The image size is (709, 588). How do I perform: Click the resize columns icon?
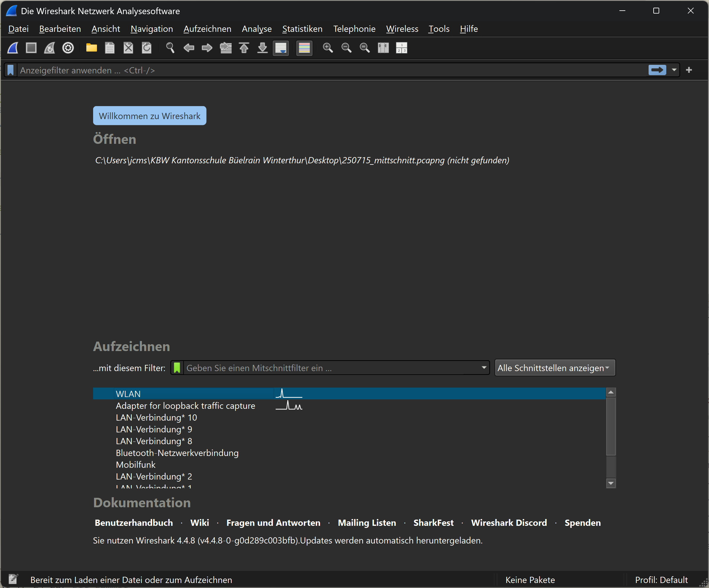[x=383, y=48]
